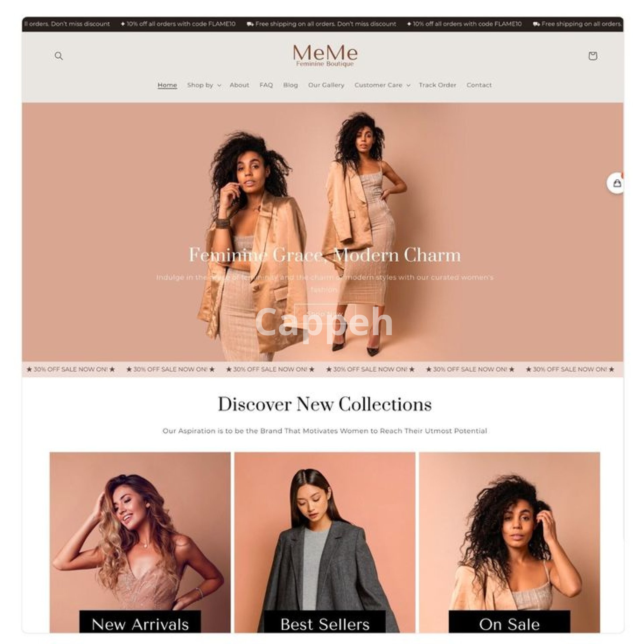
Task: Open the search magnifier icon
Action: (59, 56)
